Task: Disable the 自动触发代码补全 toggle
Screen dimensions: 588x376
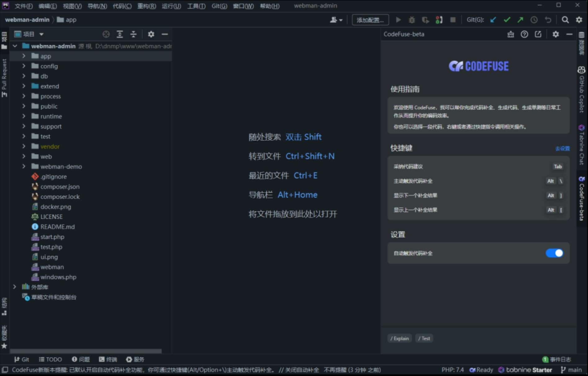Action: tap(555, 253)
